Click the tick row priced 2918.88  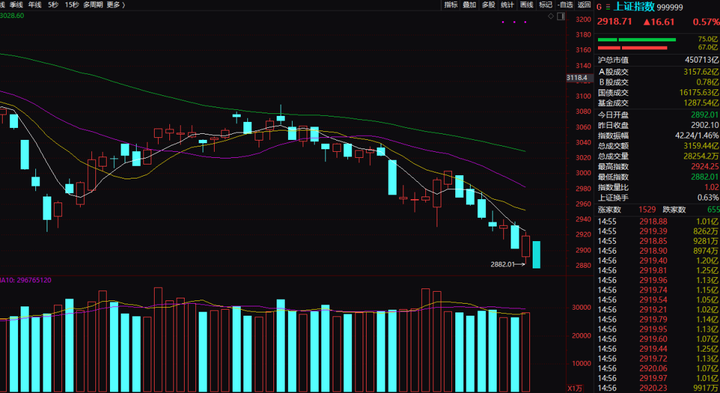[x=658, y=222]
